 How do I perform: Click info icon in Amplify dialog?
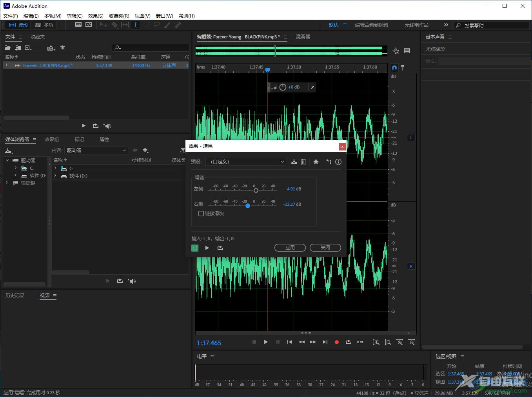tap(338, 162)
